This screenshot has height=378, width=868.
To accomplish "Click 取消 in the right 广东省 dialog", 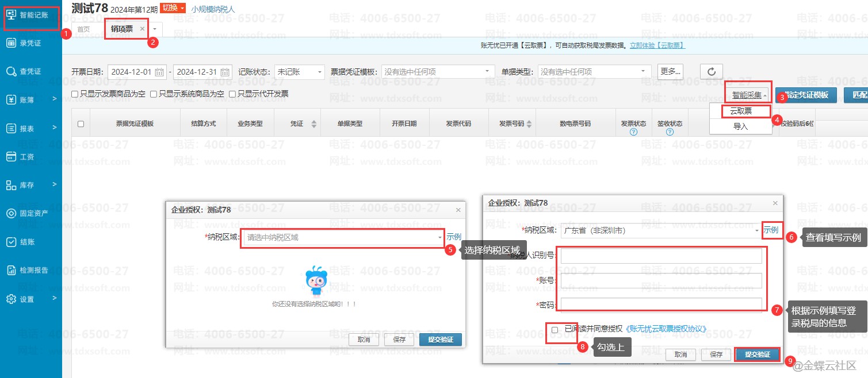I will (x=681, y=354).
